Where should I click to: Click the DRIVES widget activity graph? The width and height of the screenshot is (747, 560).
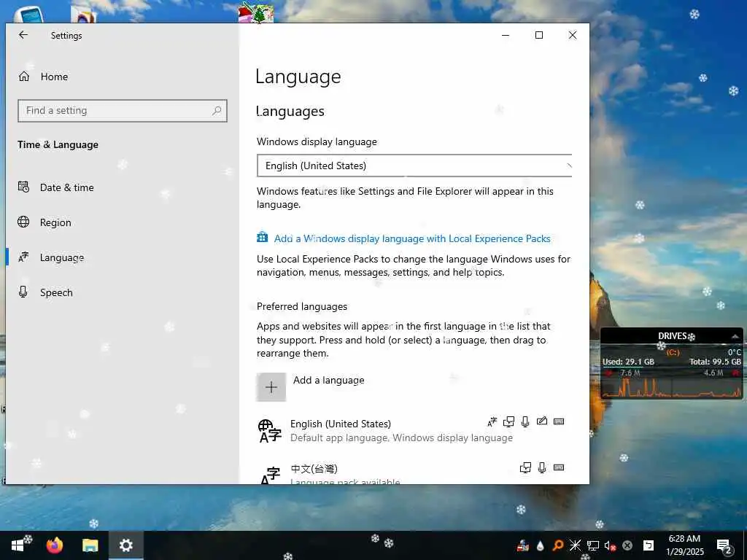point(672,387)
